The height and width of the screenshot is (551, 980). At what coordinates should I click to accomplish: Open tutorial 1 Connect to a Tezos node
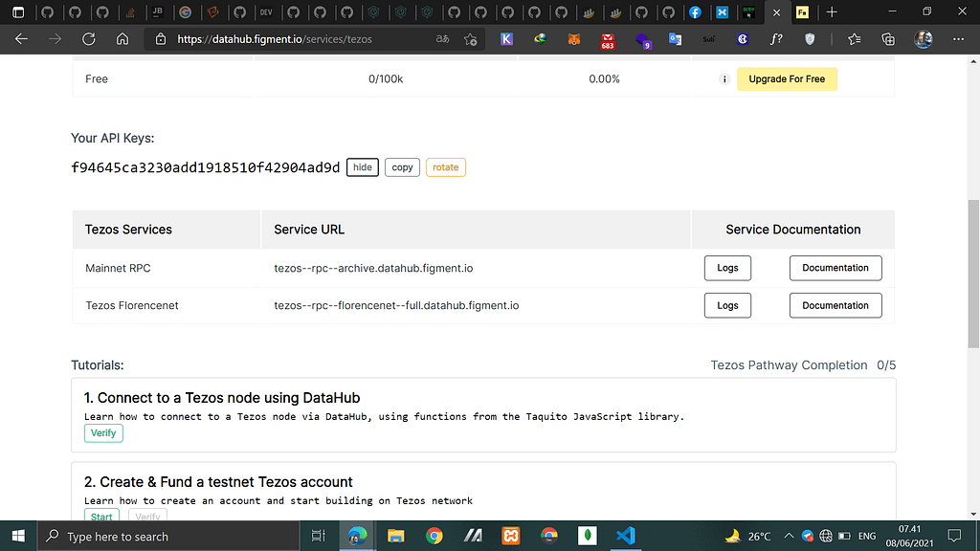tap(222, 398)
